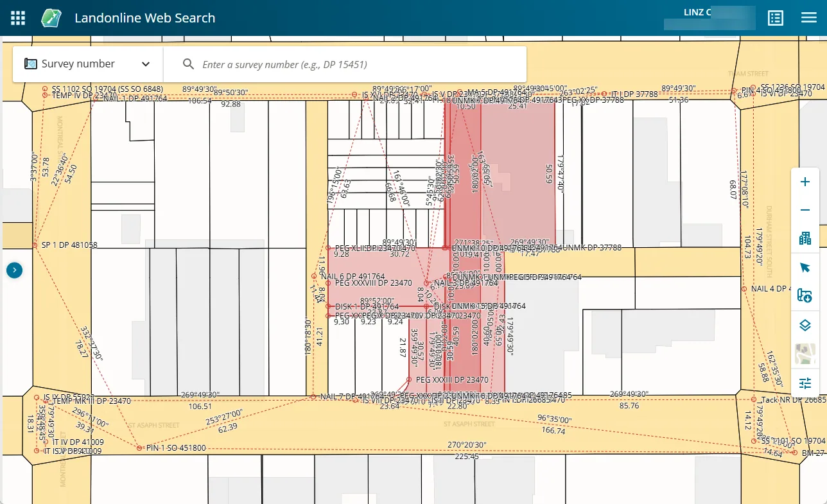This screenshot has height=504, width=827.
Task: Zoom in with the plus button
Action: [805, 182]
